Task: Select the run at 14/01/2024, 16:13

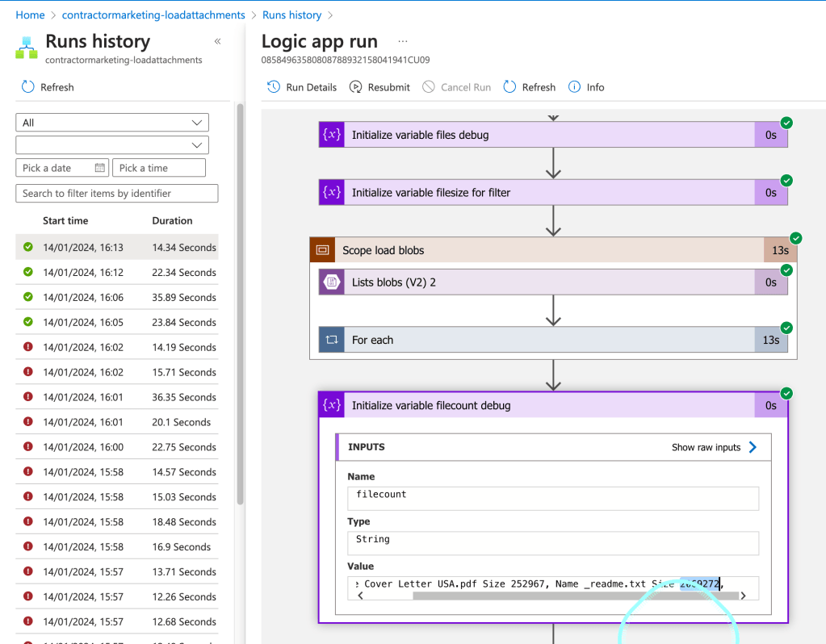Action: click(x=117, y=247)
